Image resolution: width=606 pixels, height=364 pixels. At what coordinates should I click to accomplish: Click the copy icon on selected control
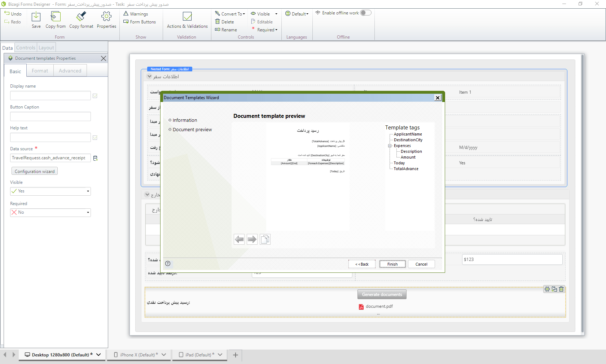click(x=554, y=289)
